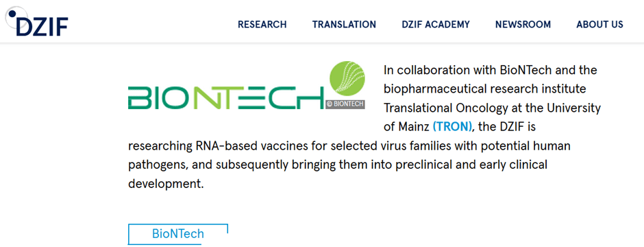This screenshot has width=644, height=247.
Task: Click the © BIONTECH copyright caption
Action: 345,104
